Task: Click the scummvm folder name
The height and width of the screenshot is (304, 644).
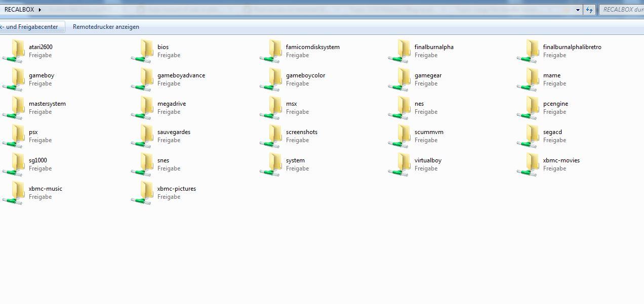Action: (x=429, y=132)
